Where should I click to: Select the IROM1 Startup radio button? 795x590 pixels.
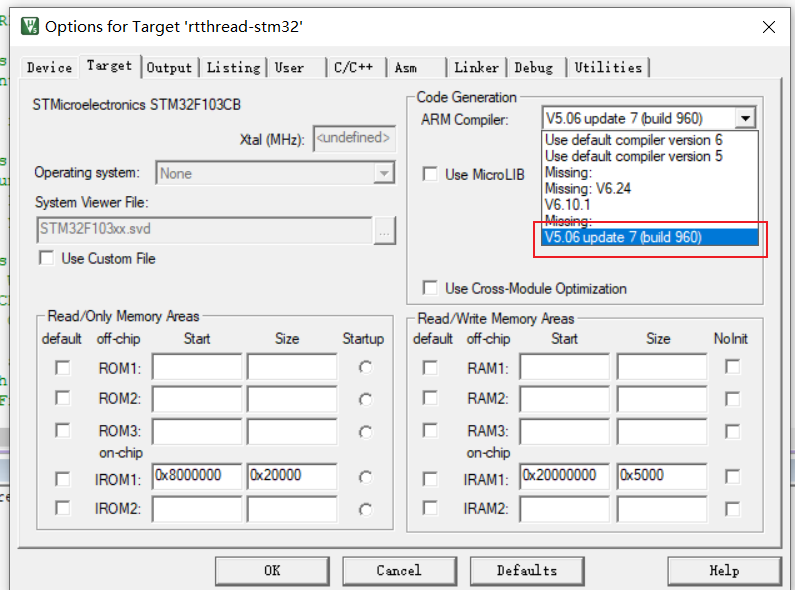365,477
